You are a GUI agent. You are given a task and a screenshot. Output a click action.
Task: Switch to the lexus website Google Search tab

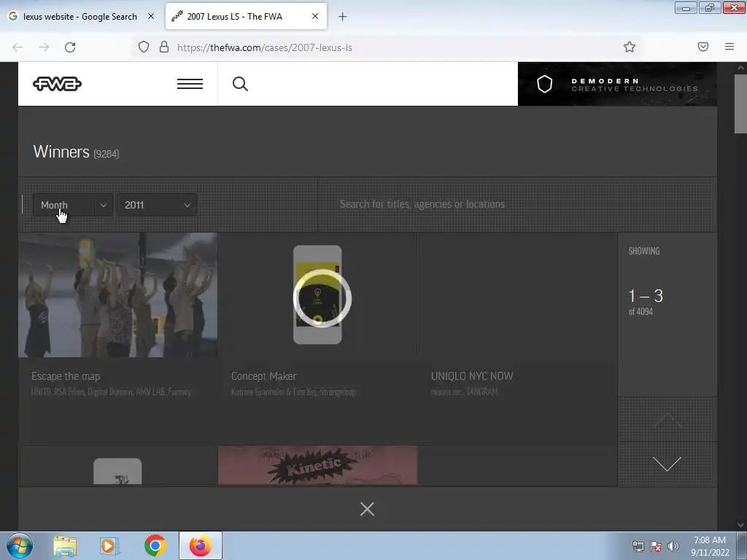(x=82, y=17)
